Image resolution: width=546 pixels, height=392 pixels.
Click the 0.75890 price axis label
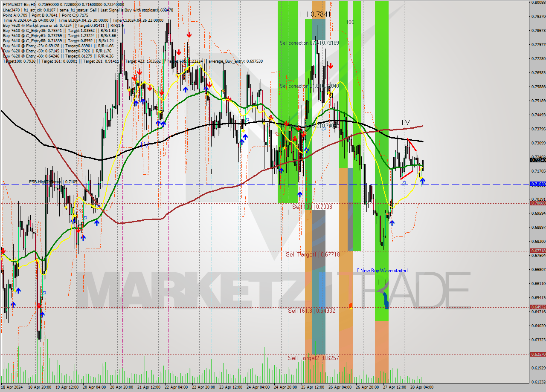(538, 86)
